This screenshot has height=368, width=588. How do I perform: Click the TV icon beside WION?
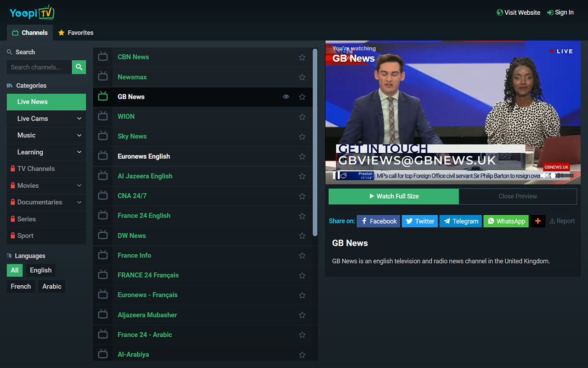coord(103,116)
